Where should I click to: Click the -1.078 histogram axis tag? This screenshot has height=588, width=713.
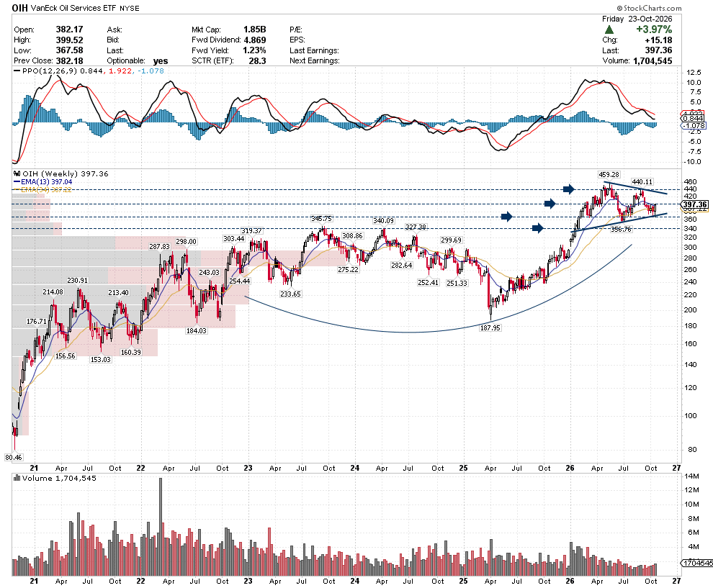tap(694, 125)
